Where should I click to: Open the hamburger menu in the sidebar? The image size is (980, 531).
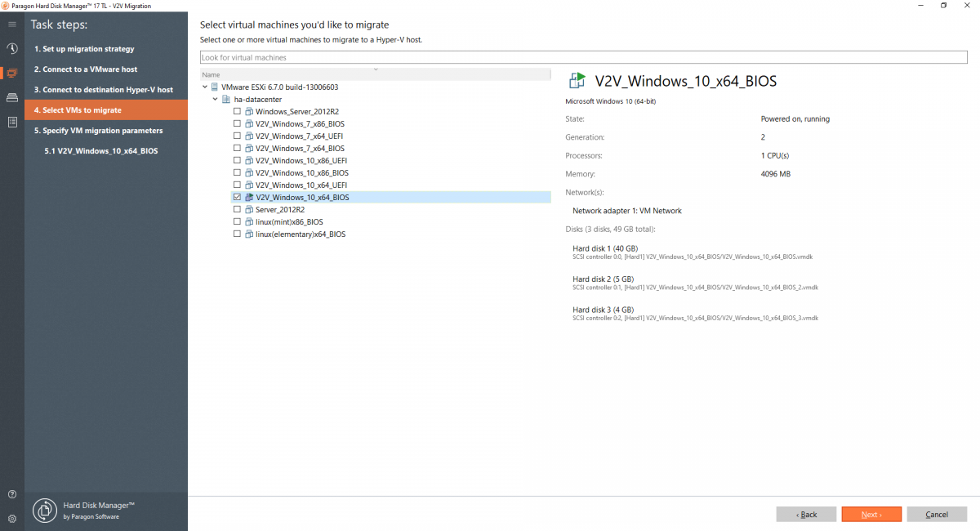point(11,24)
